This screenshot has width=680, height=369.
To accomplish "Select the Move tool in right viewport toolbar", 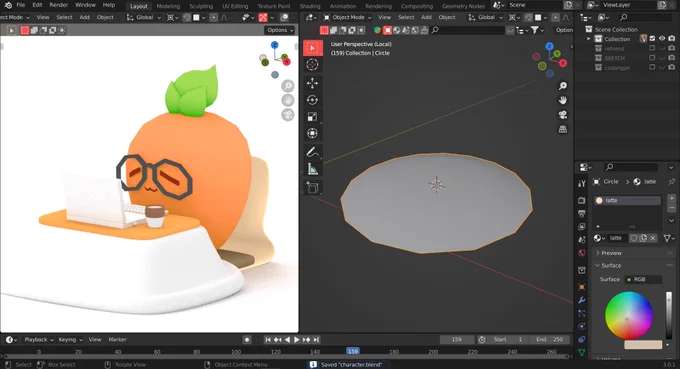I will 312,83.
